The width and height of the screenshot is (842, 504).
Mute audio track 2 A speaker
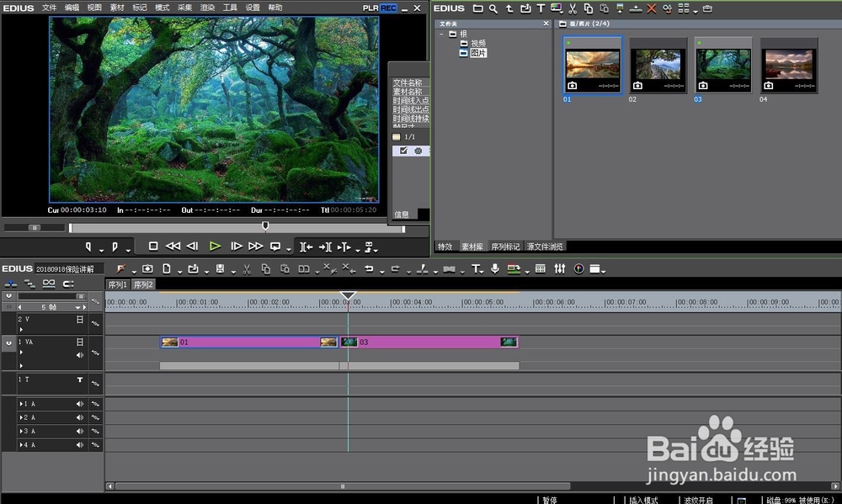(x=80, y=417)
